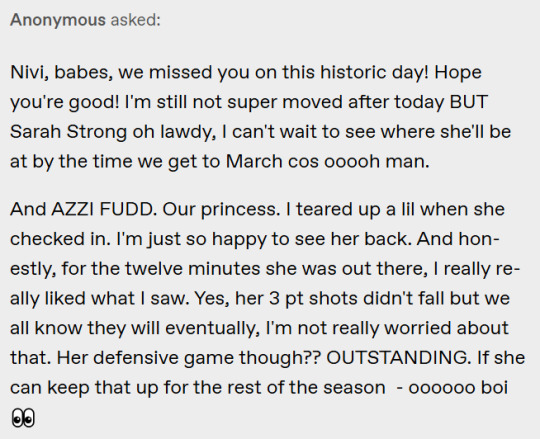Click the '3 pt' text

(x=287, y=299)
